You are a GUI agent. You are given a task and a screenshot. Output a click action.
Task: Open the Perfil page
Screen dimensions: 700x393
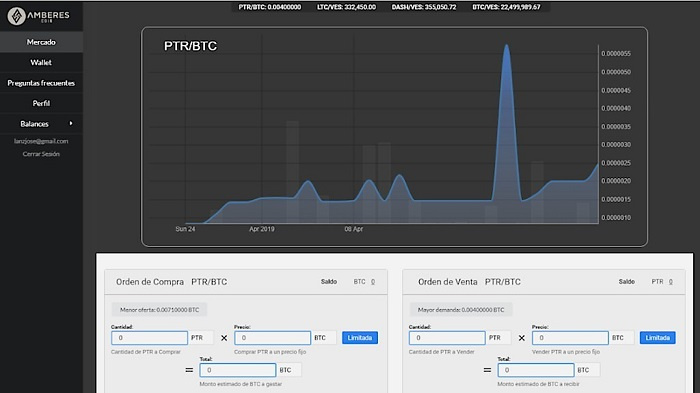point(41,103)
